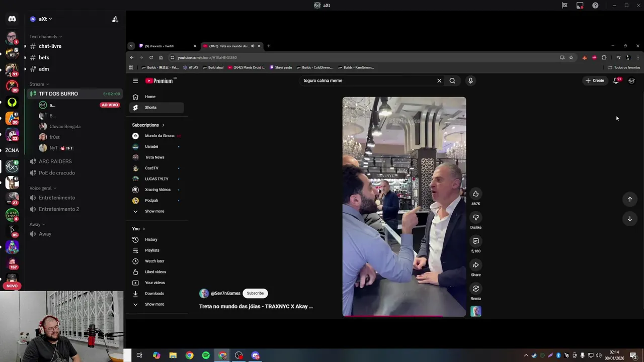Subscribe to @Sev7nGames
This screenshot has width=644, height=362.
click(255, 293)
